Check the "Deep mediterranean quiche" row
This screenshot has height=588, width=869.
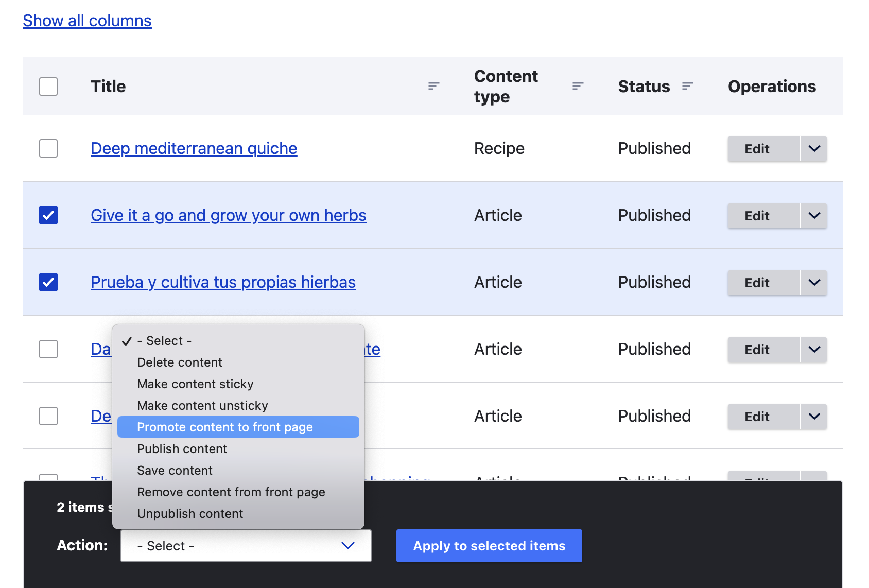[x=48, y=148]
